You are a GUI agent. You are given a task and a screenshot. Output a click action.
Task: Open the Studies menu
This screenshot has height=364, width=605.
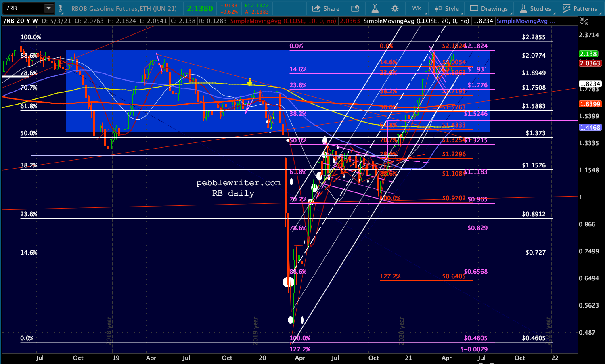(x=535, y=8)
